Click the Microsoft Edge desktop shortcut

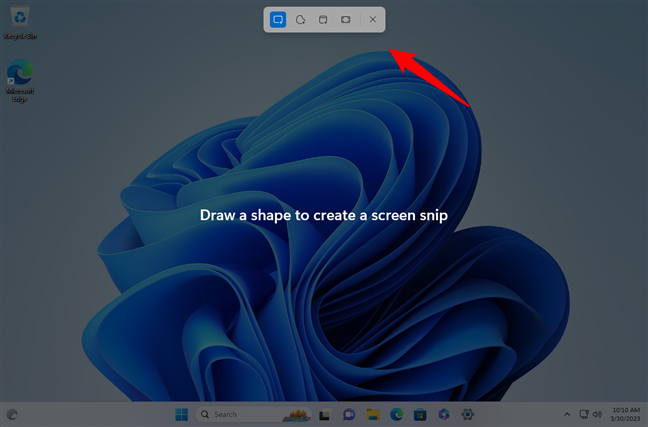(19, 80)
